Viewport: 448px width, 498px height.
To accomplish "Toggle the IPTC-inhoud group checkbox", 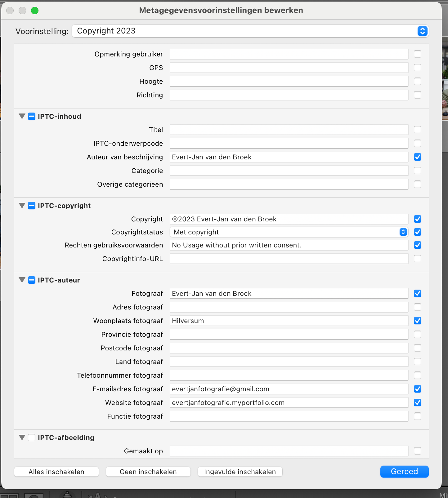I will 32,116.
